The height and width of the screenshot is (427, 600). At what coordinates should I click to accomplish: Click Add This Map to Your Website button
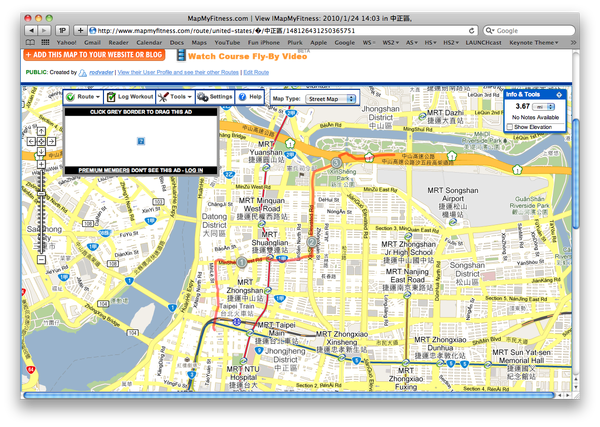click(94, 55)
